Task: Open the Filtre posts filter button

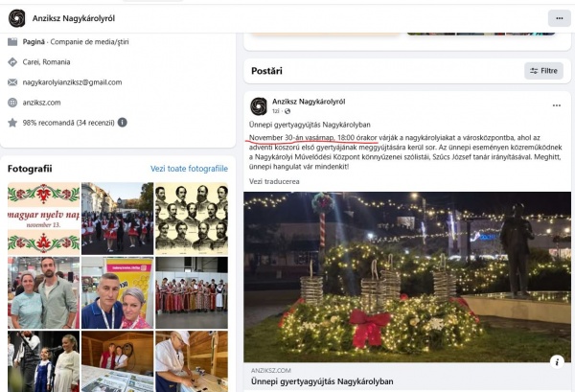Action: [x=543, y=71]
